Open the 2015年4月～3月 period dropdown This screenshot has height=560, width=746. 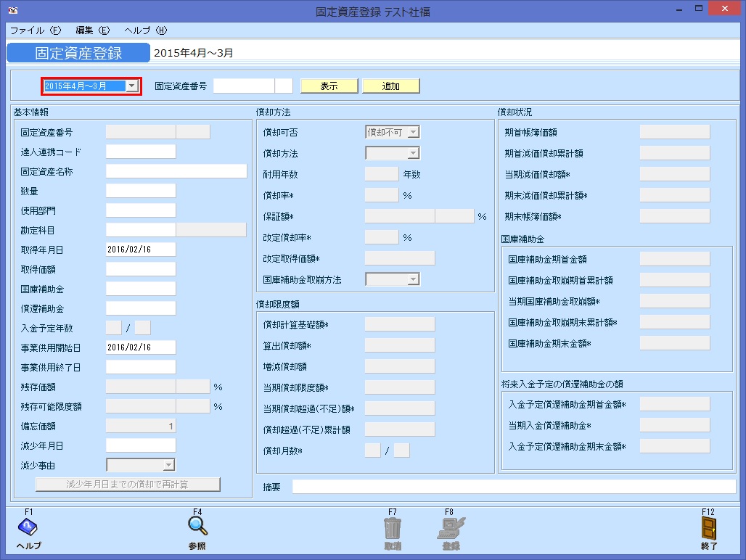pos(132,86)
